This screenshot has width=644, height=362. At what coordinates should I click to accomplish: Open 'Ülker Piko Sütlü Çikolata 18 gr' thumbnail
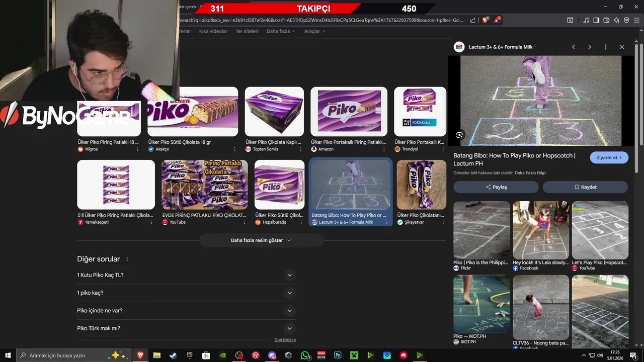(x=193, y=112)
